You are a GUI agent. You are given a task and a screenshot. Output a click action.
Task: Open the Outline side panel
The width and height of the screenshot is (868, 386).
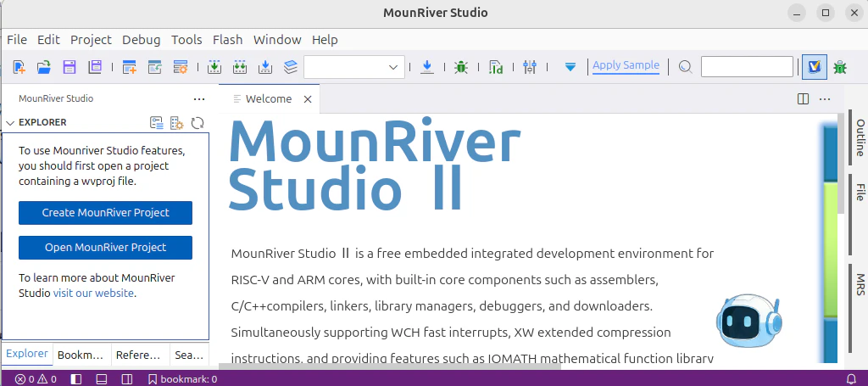click(x=860, y=137)
